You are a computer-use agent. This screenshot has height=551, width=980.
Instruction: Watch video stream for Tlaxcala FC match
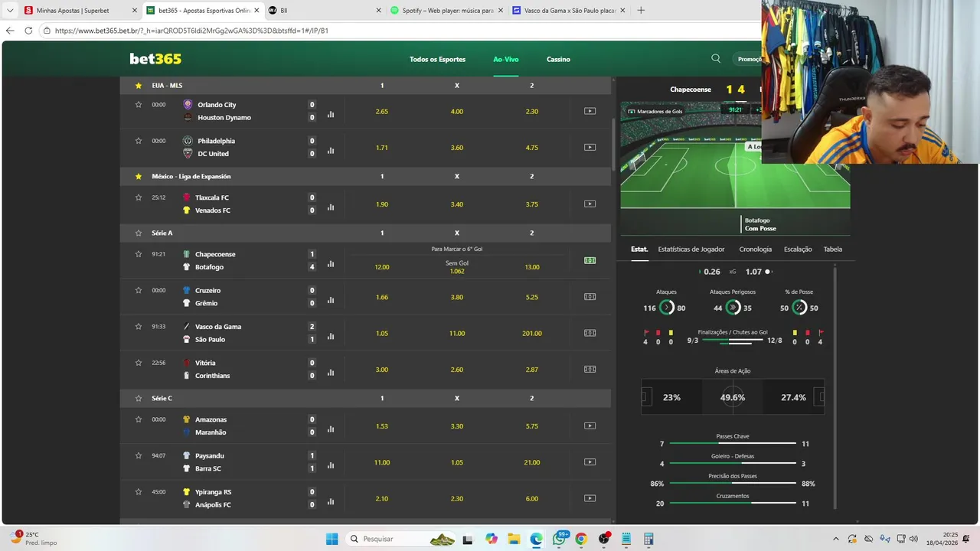click(590, 204)
